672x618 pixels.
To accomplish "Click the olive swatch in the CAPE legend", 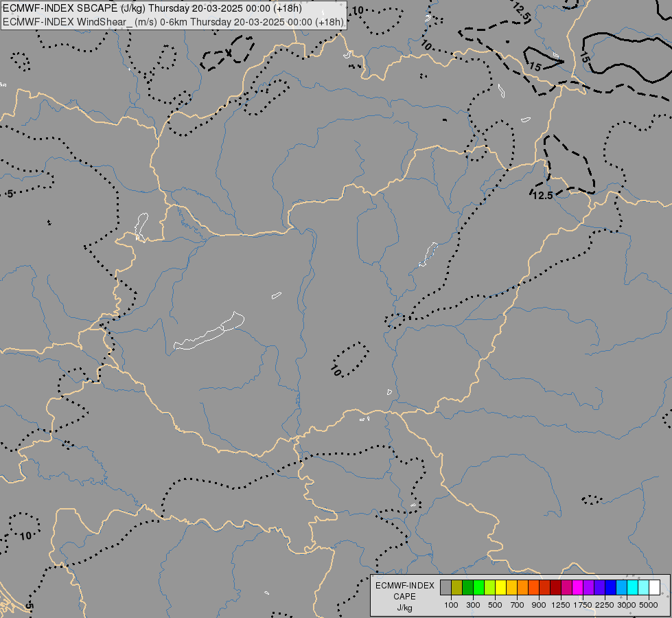I will (457, 588).
